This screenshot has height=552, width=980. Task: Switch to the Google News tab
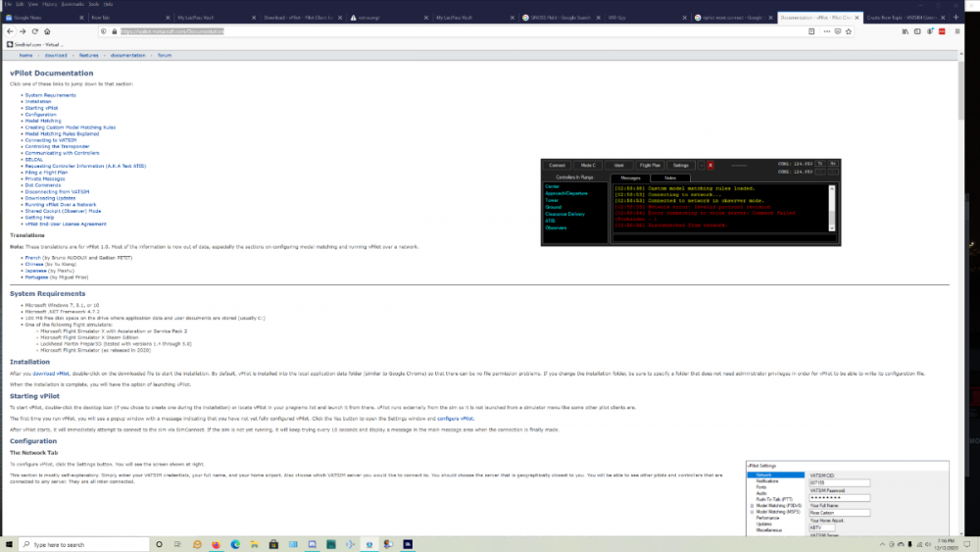click(x=42, y=18)
